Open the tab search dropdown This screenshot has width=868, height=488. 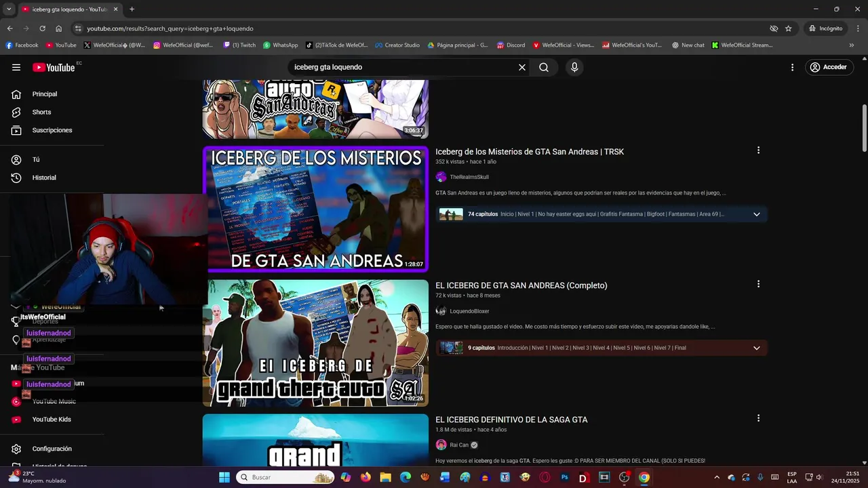click(x=9, y=9)
